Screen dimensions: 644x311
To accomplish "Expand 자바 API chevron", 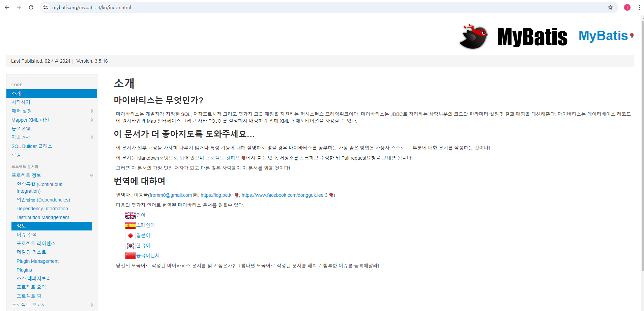I will (92, 137).
